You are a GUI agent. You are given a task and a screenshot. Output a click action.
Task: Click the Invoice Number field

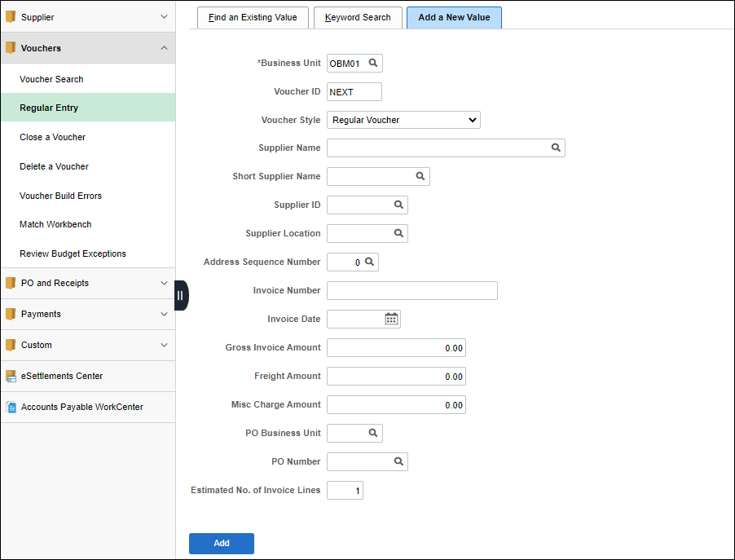(x=412, y=290)
